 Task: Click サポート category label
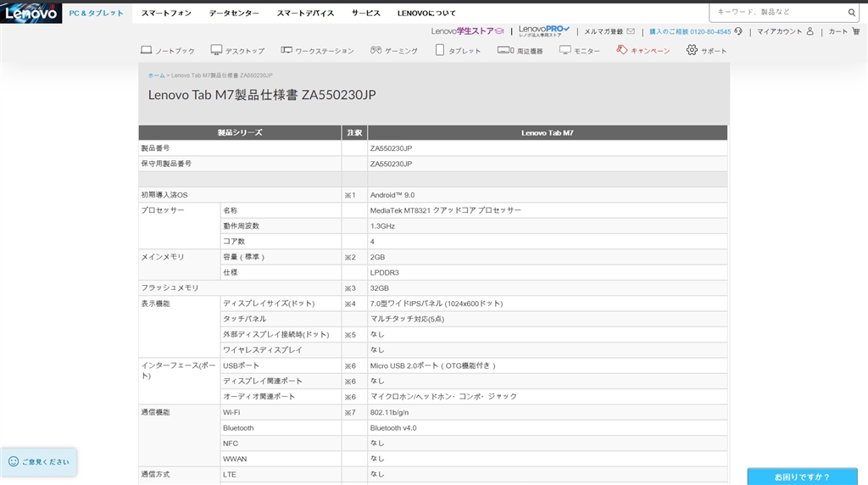(714, 51)
